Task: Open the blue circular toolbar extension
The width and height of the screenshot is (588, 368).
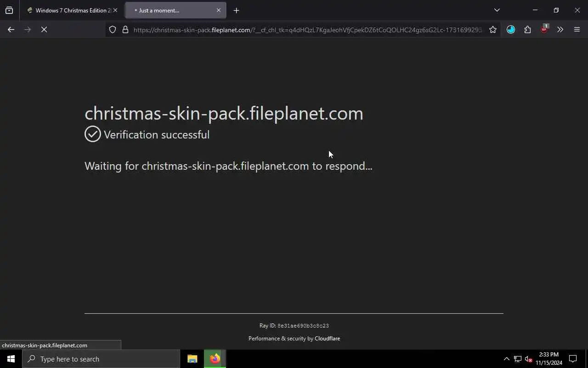Action: click(x=511, y=29)
